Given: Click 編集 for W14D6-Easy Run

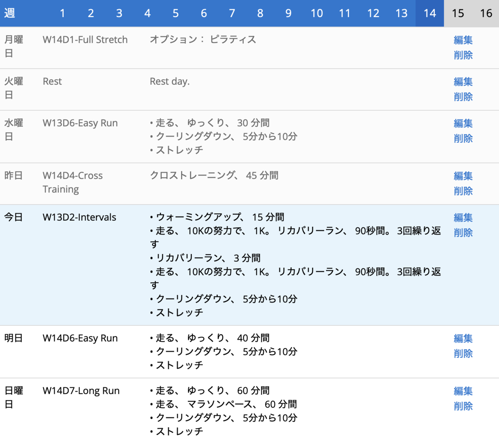Looking at the screenshot, I should click(x=463, y=338).
